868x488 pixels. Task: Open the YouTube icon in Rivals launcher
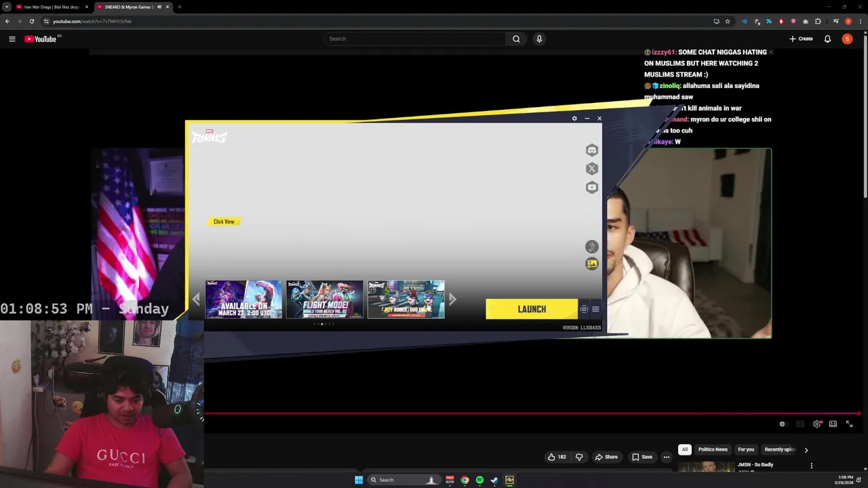[592, 188]
